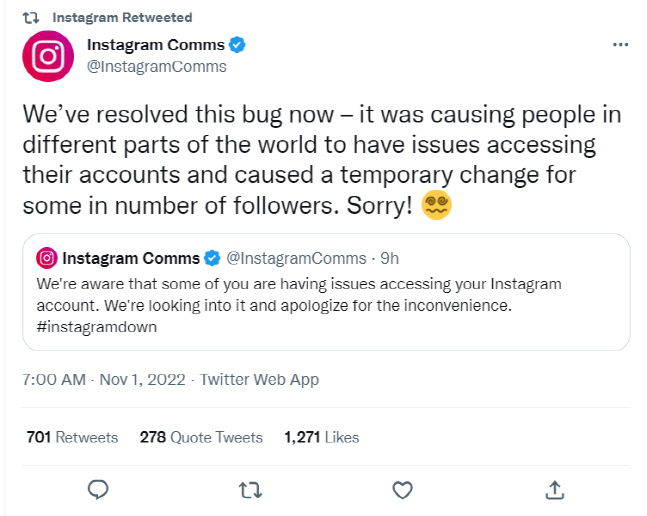This screenshot has width=647, height=516.
Task: Click the large Instagram profile avatar
Action: (48, 56)
